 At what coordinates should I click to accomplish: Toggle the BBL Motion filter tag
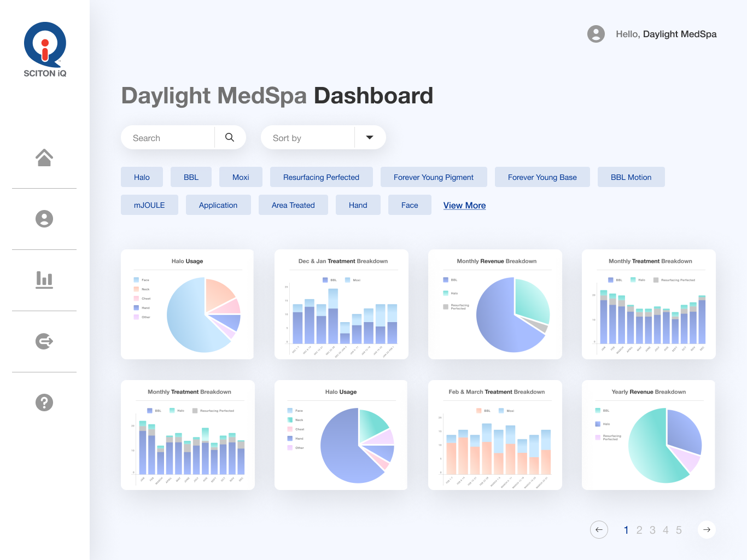(631, 177)
